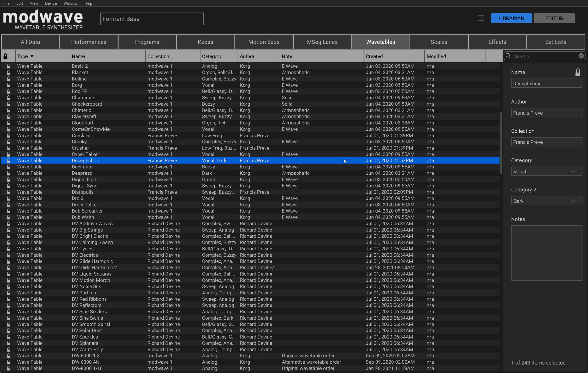Open the Edit menu
The width and height of the screenshot is (588, 373).
(x=20, y=3)
